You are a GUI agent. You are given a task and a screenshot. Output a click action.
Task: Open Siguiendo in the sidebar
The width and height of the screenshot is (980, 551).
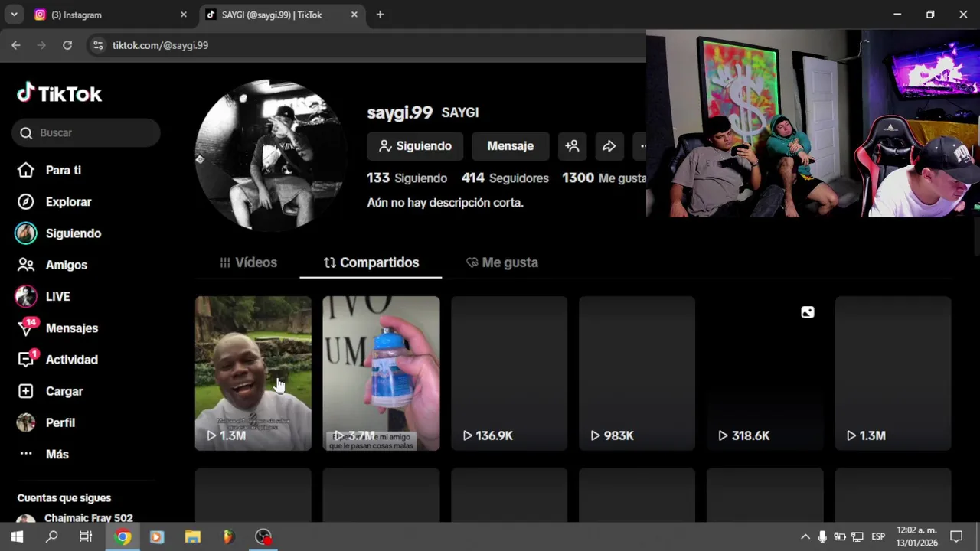click(73, 233)
